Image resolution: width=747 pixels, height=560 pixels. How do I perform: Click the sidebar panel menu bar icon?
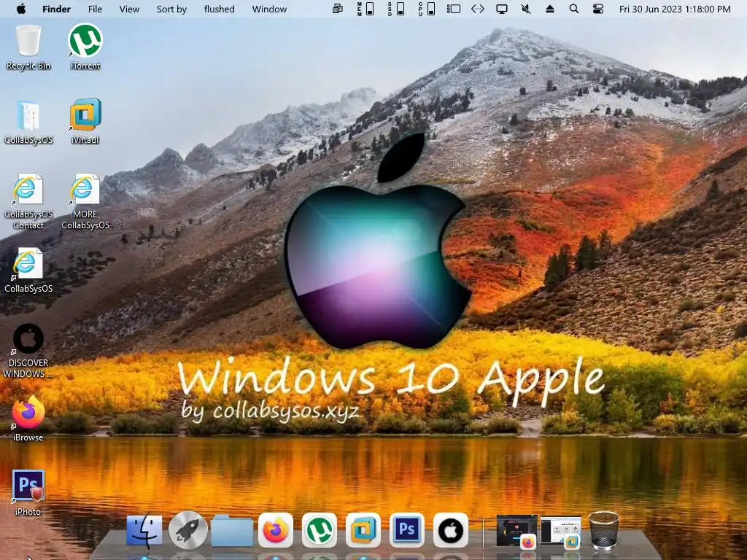(454, 9)
